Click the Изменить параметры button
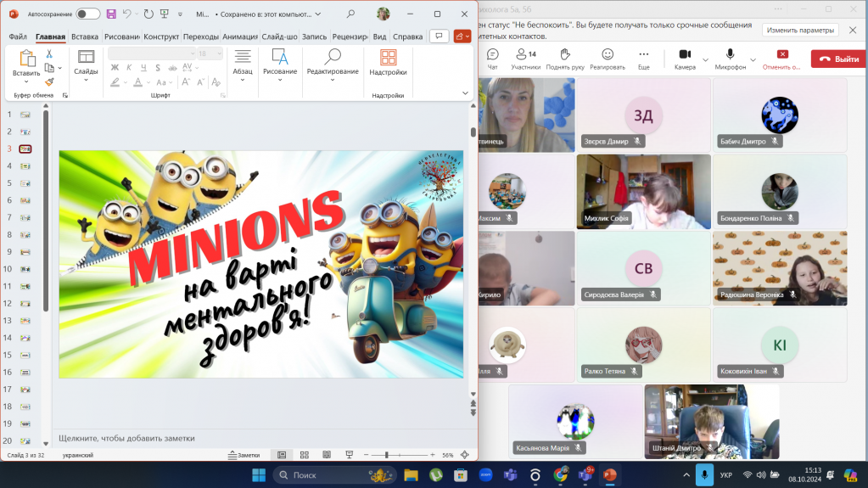868x488 pixels. 800,30
